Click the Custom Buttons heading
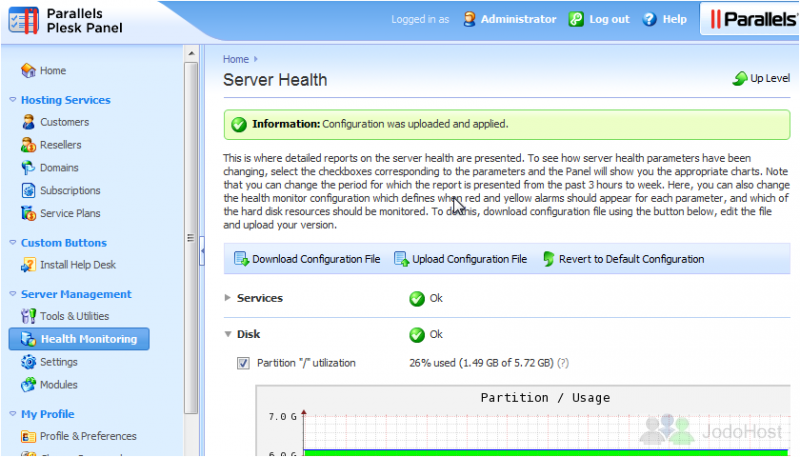 click(64, 243)
